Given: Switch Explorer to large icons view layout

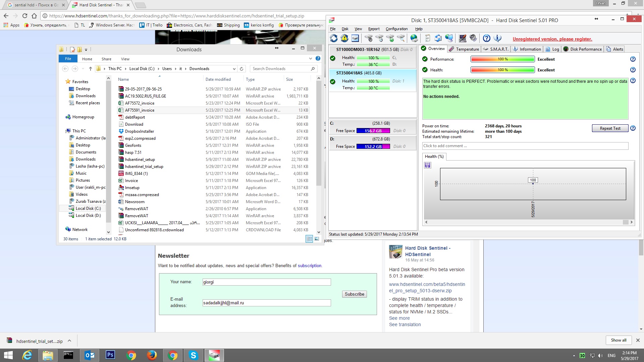Looking at the screenshot, I should (317, 239).
